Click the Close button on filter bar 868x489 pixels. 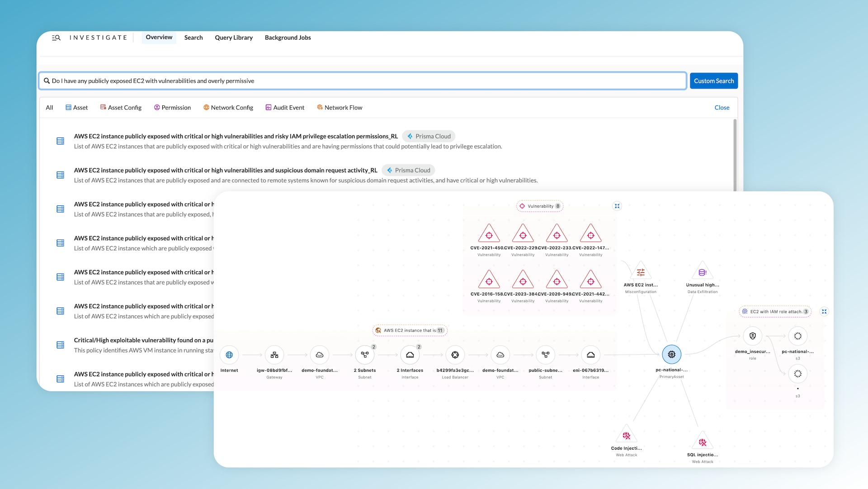(722, 107)
